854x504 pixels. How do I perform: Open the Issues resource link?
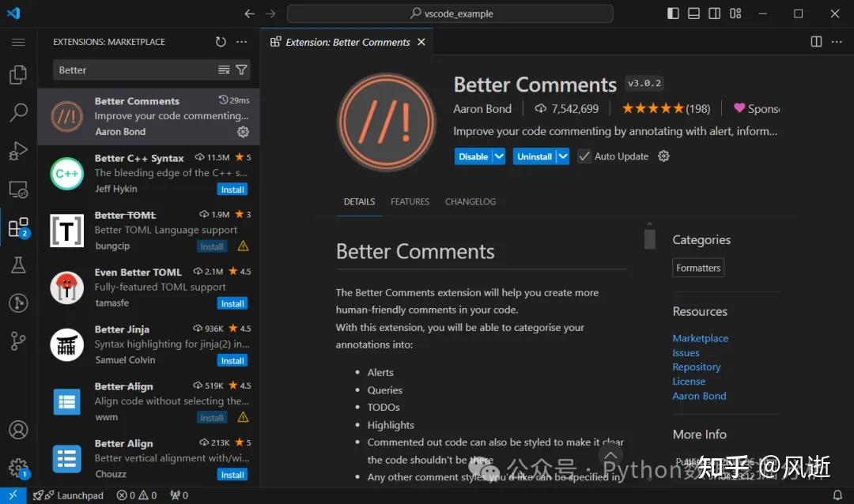click(686, 352)
